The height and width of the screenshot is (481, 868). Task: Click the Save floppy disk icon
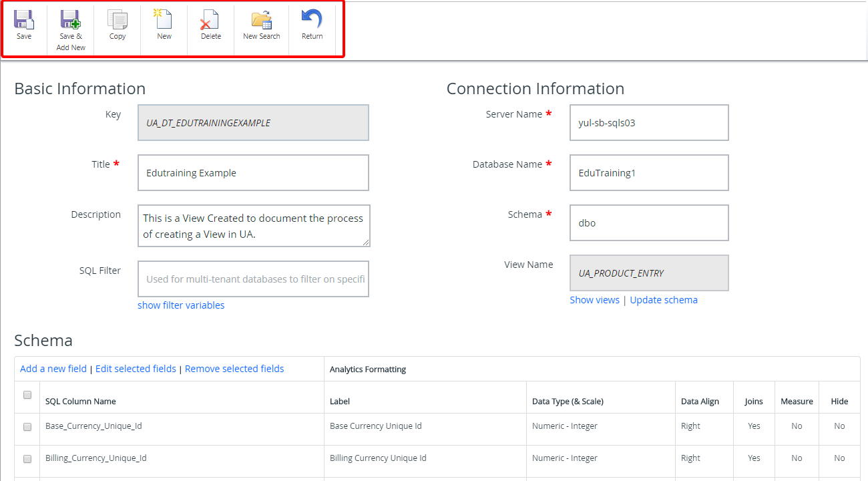click(24, 20)
